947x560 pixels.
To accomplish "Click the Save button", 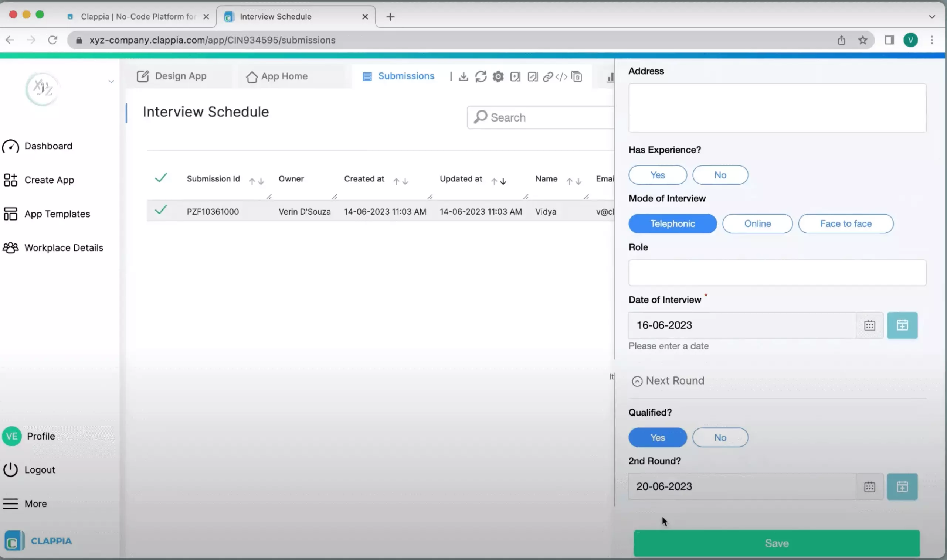I will pyautogui.click(x=776, y=543).
